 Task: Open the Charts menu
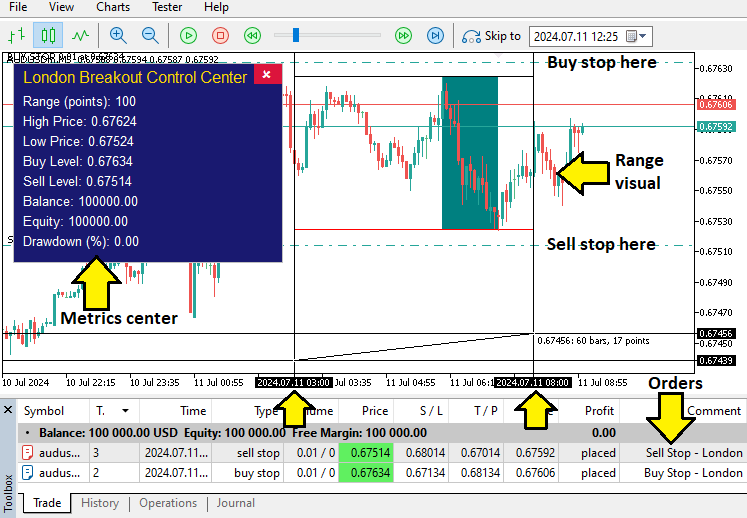coord(113,7)
